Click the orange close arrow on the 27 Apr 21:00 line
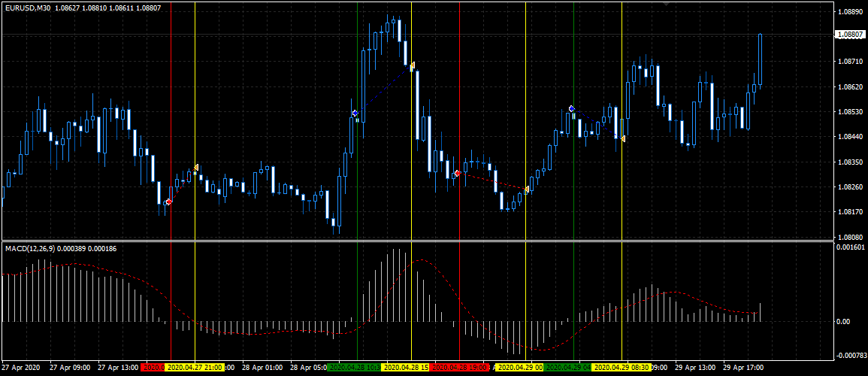The image size is (868, 376). (x=195, y=168)
